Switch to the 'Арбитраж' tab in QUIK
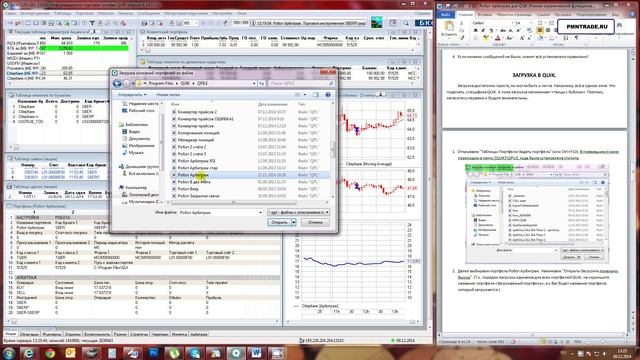The width and height of the screenshot is (640, 360). click(199, 334)
